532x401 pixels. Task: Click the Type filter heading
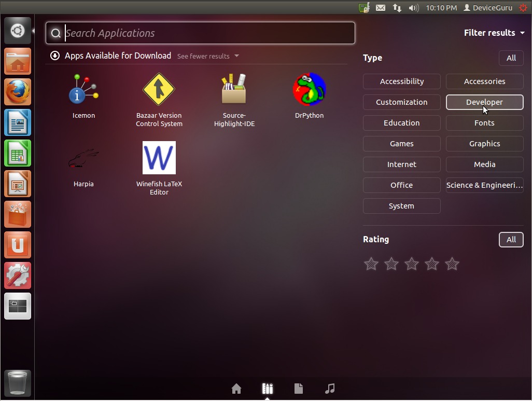[372, 58]
